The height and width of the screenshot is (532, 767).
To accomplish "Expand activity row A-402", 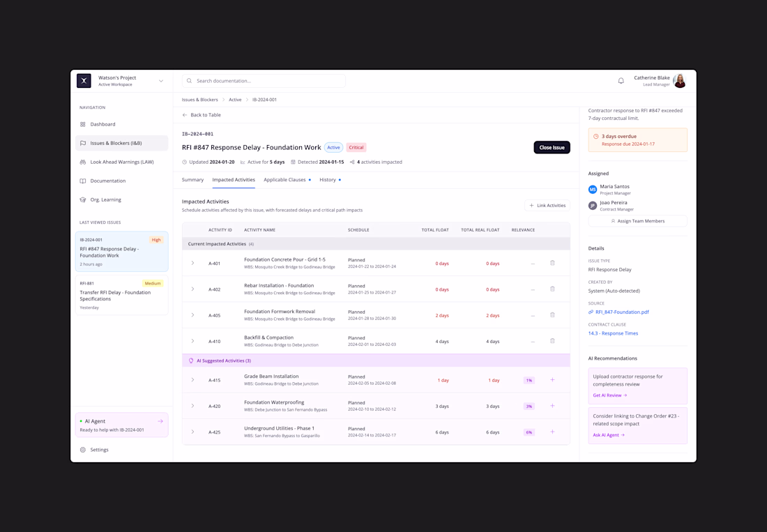I will click(192, 289).
